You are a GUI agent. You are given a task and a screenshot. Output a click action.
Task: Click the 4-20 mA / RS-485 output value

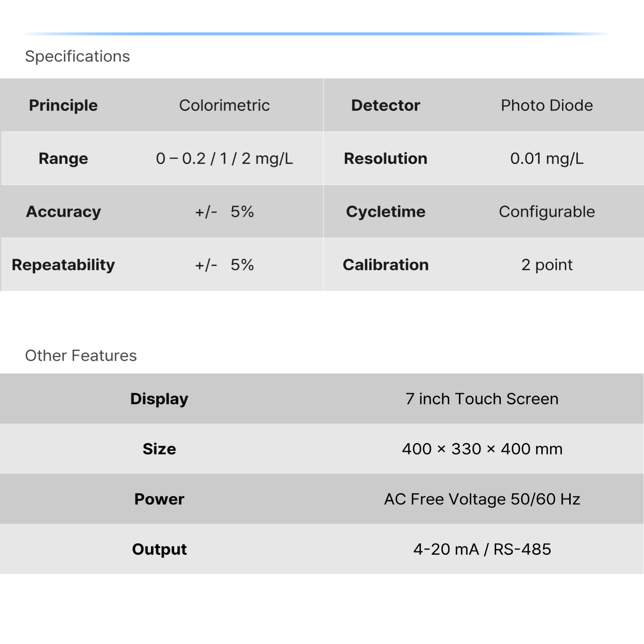point(482,549)
